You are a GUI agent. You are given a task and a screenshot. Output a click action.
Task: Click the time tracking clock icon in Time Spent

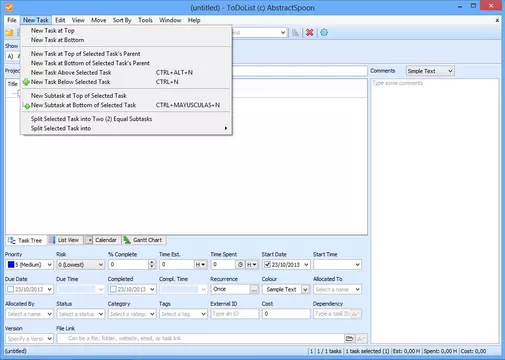pyautogui.click(x=240, y=264)
